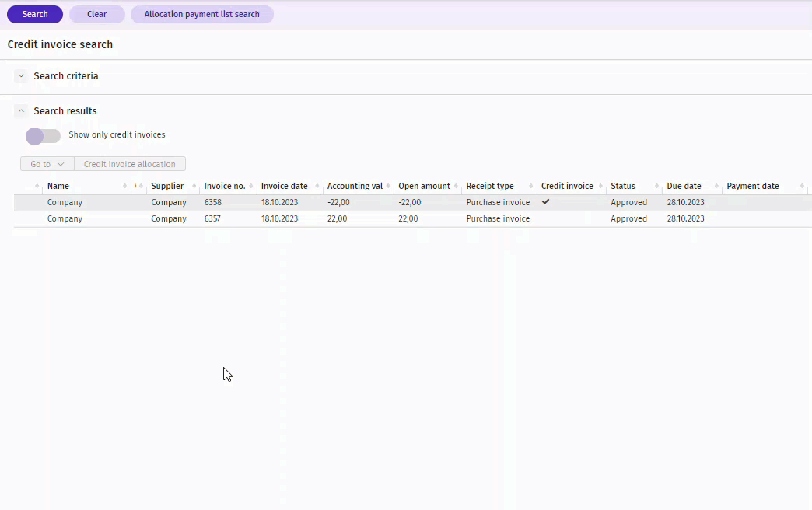The width and height of the screenshot is (812, 510).
Task: Sort the Invoice no. column
Action: click(x=227, y=186)
